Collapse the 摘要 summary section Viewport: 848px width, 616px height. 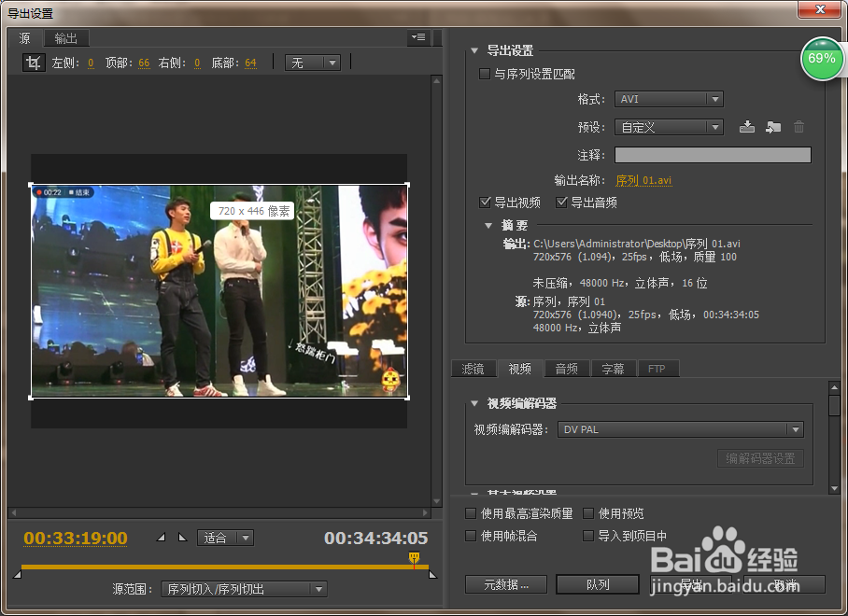click(x=488, y=225)
